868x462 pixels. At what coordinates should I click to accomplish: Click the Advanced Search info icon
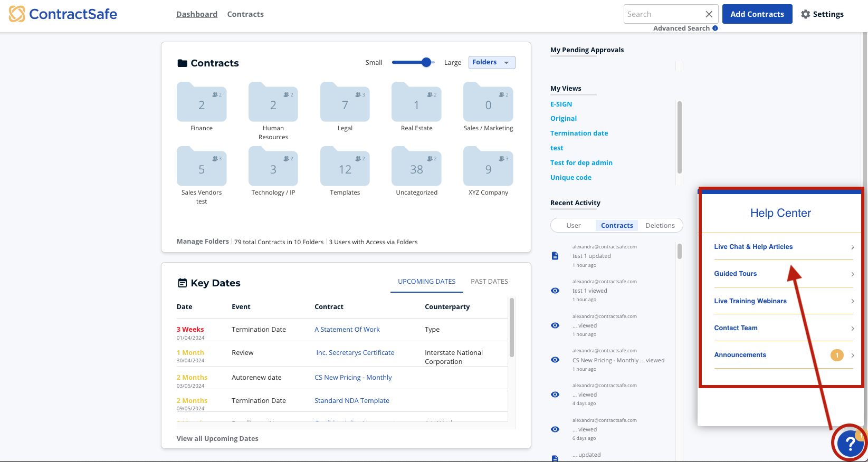click(715, 28)
